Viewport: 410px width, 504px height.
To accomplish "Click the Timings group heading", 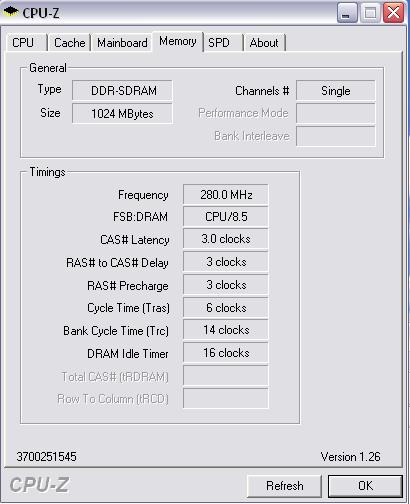I will (47, 172).
